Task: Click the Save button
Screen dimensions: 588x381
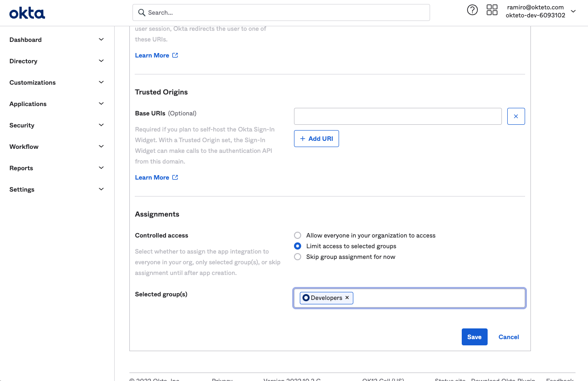Action: coord(474,337)
